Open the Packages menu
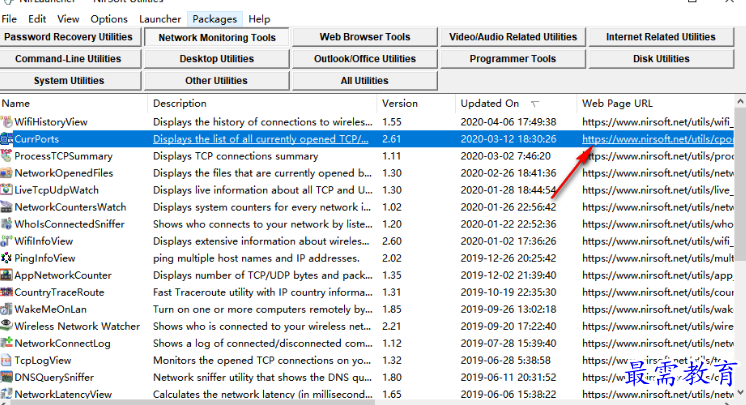Image resolution: width=746 pixels, height=405 pixels. [215, 19]
